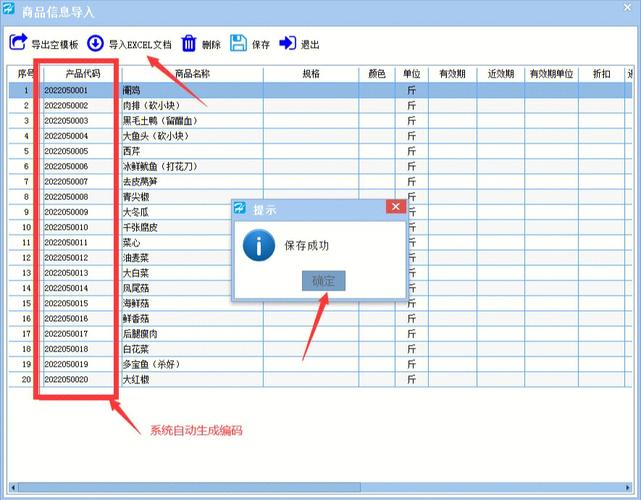Select product code 2022050020 cell
The height and width of the screenshot is (500, 641).
83,379
